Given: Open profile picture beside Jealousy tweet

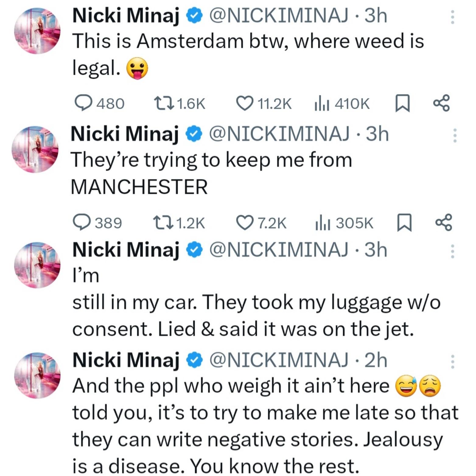Looking at the screenshot, I should [x=37, y=375].
